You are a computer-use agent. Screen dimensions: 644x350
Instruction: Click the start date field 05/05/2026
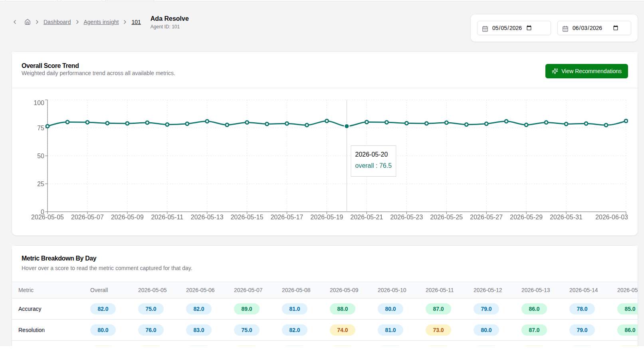pos(514,28)
